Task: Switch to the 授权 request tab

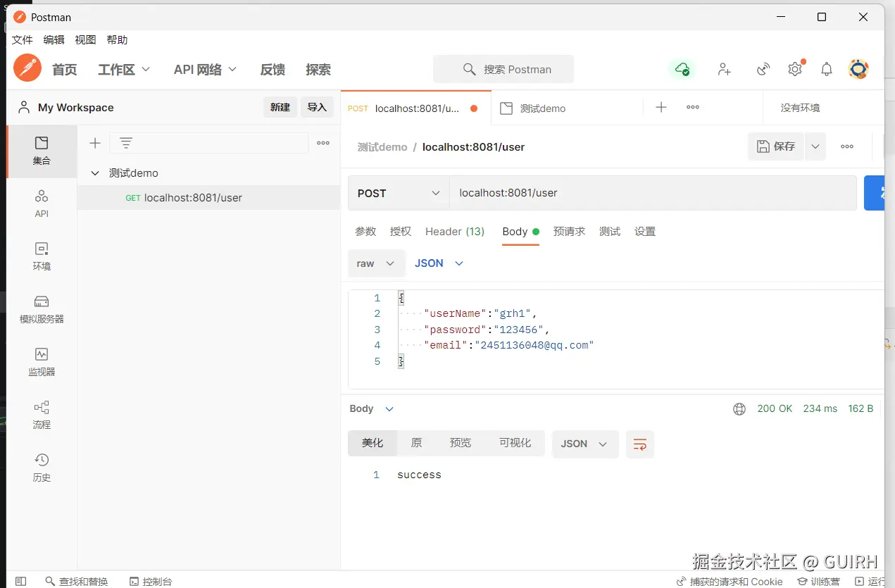Action: (x=401, y=232)
